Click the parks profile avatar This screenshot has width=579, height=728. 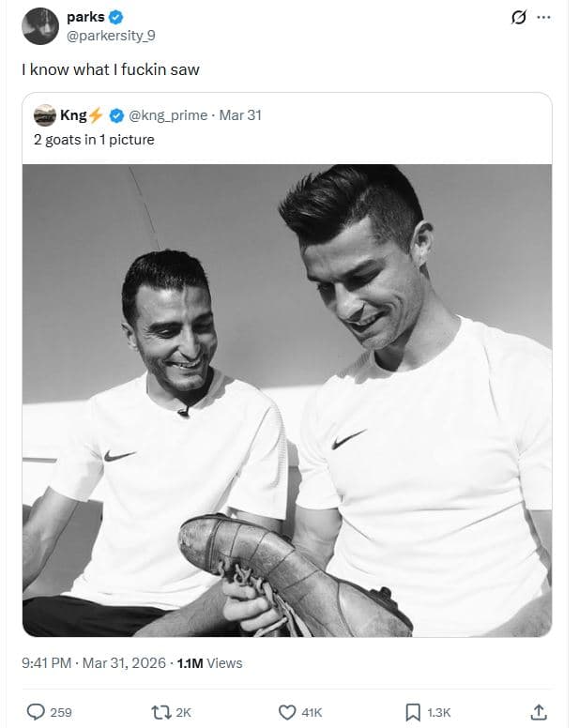coord(39,26)
